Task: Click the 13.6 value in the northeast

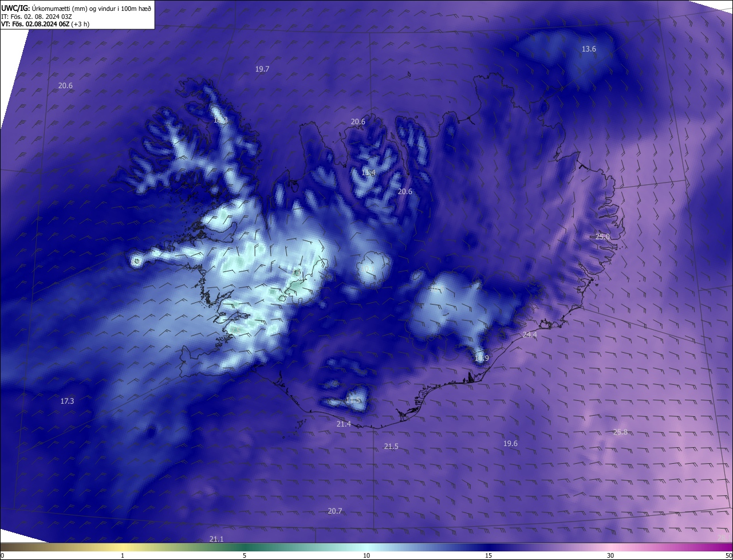Action: click(589, 49)
